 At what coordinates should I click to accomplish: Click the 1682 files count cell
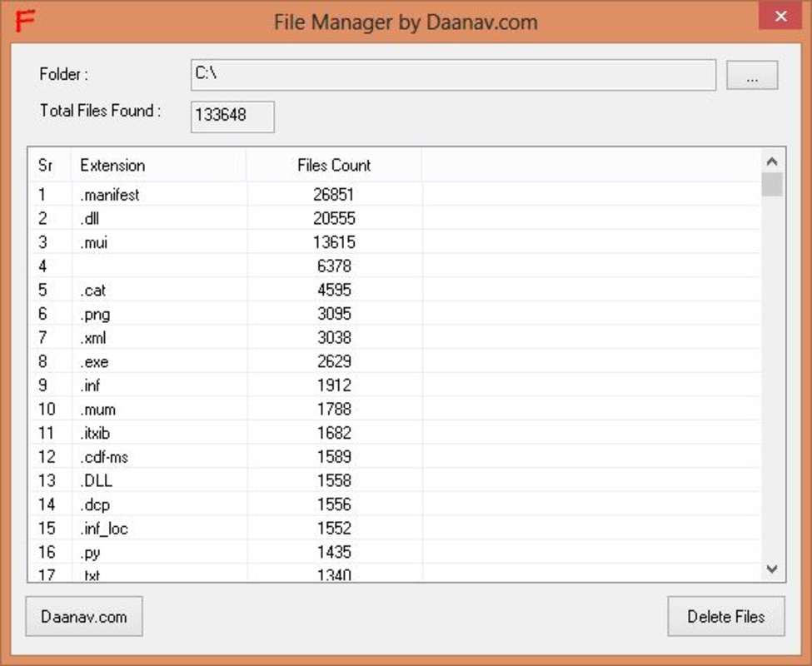[334, 433]
